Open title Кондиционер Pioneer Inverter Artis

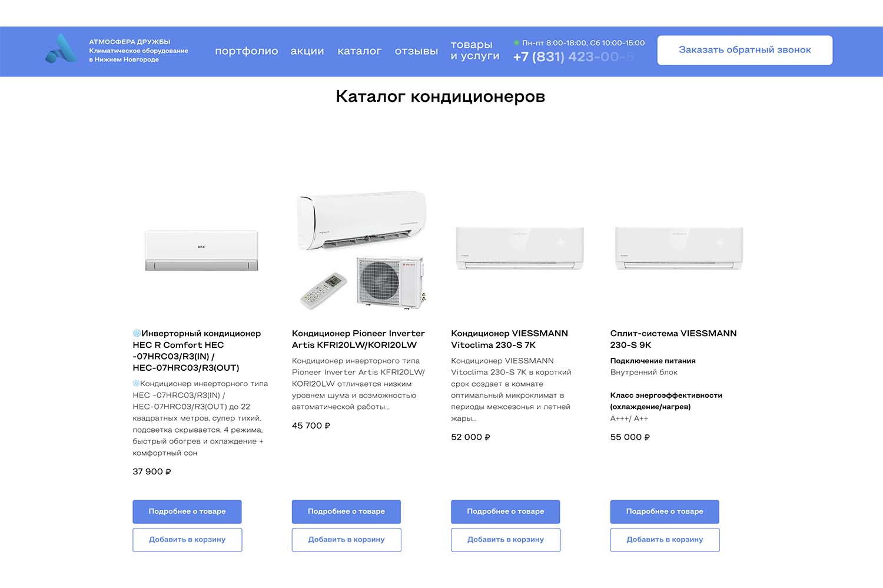pyautogui.click(x=358, y=339)
